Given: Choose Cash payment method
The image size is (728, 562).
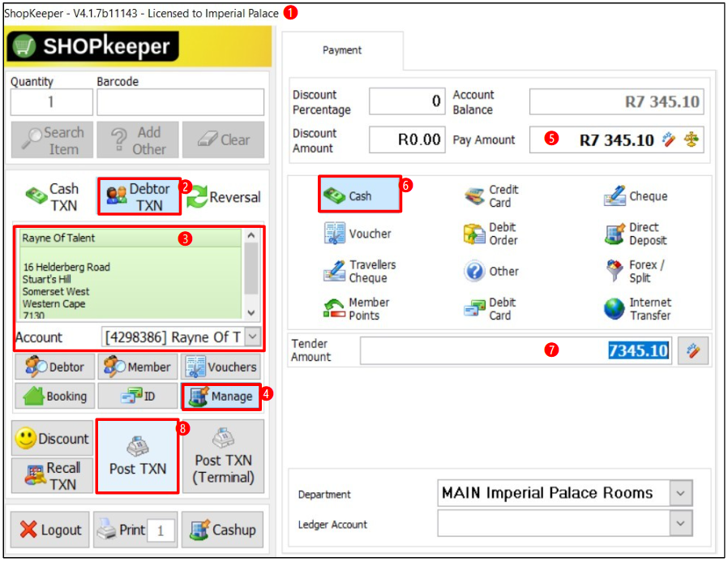Looking at the screenshot, I should pyautogui.click(x=359, y=195).
